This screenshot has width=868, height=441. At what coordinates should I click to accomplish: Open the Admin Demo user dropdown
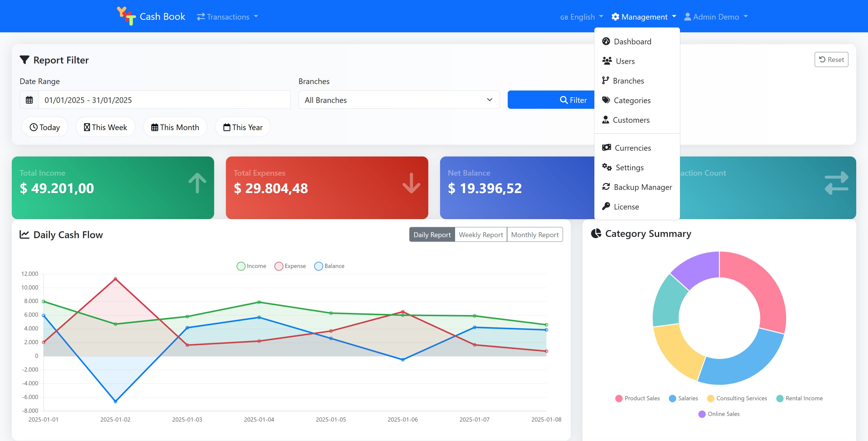(716, 17)
